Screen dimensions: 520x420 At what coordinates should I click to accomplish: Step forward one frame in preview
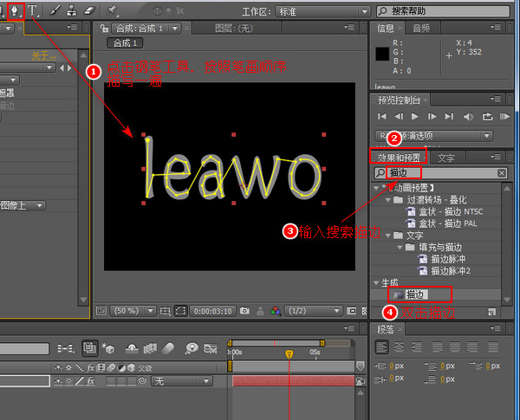click(432, 116)
